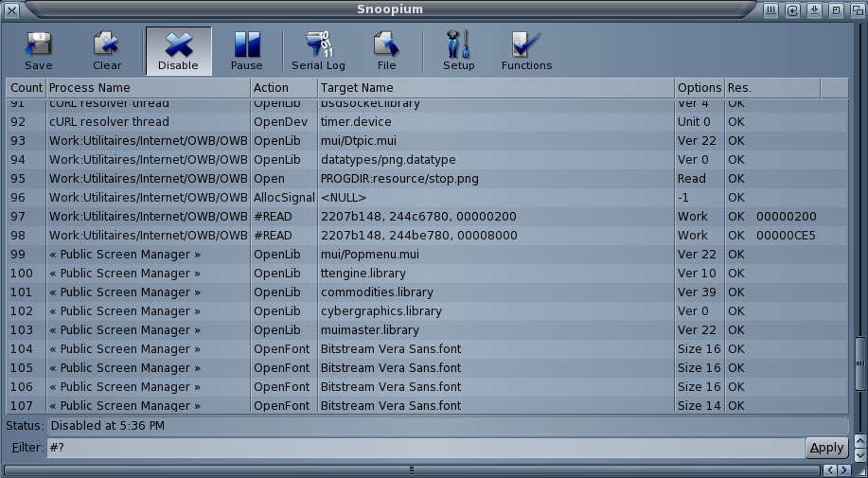The image size is (868, 478).
Task: Toggle the Disable toolbar button
Action: tap(178, 50)
